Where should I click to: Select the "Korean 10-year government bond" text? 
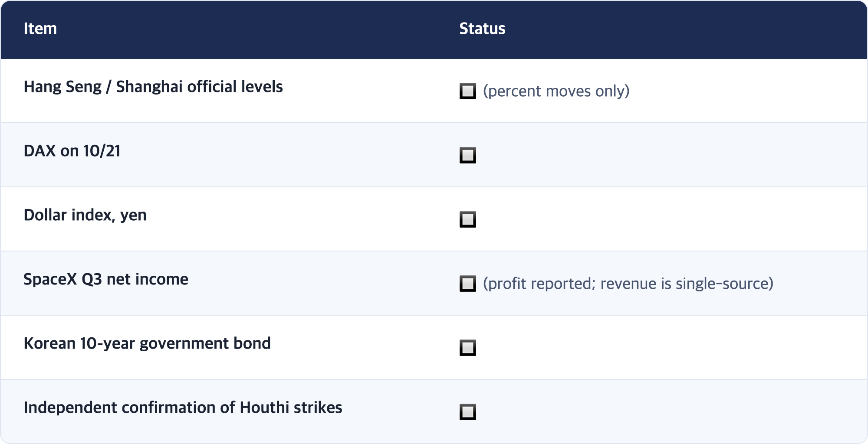[x=147, y=343]
